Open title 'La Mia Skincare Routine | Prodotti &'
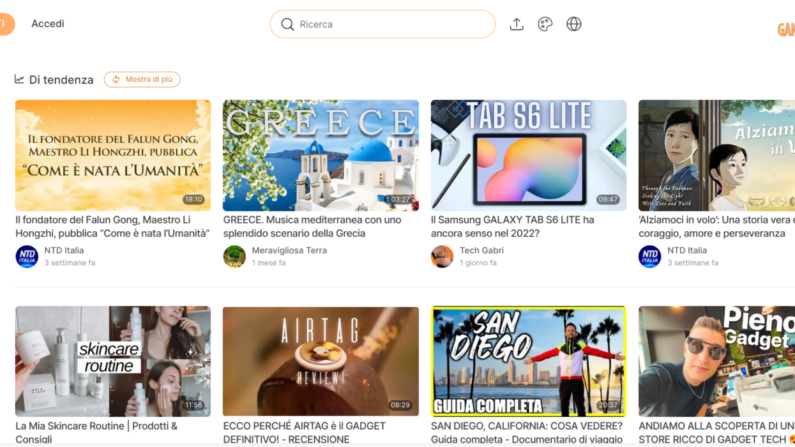The width and height of the screenshot is (795, 447). coord(96,426)
